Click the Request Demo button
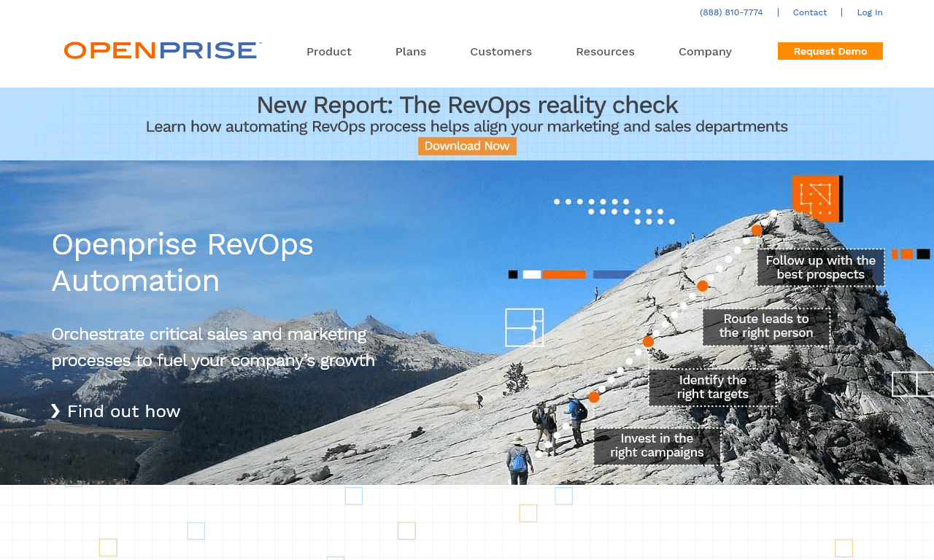The image size is (934, 560). tap(830, 51)
